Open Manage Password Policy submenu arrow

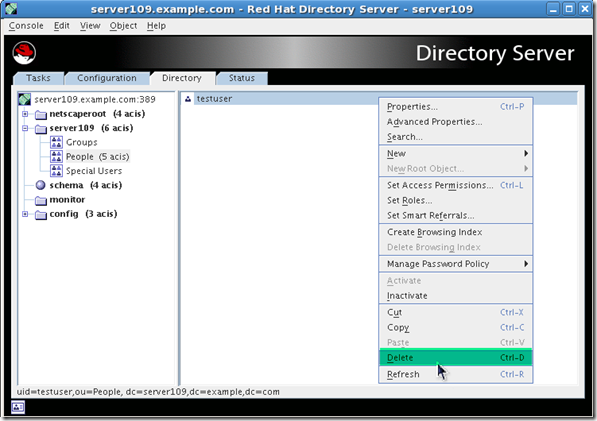point(526,264)
